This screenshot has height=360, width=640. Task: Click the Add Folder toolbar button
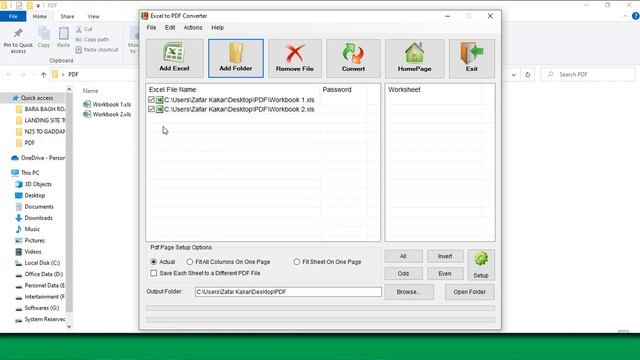[236, 58]
